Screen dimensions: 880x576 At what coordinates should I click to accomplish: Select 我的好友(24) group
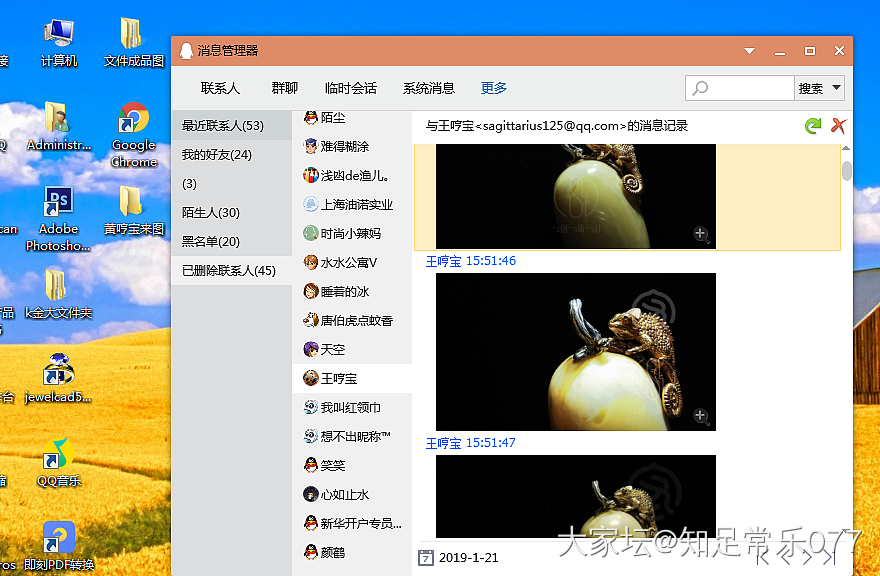(217, 155)
